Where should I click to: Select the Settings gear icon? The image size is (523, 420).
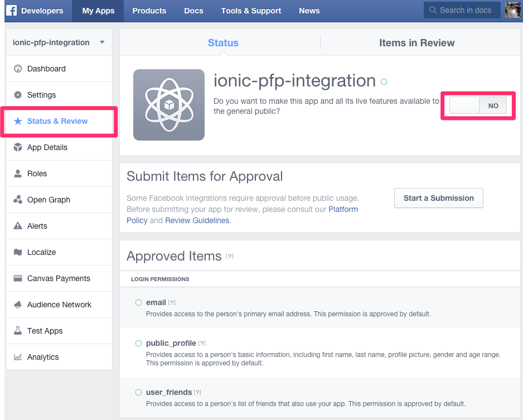coord(17,94)
